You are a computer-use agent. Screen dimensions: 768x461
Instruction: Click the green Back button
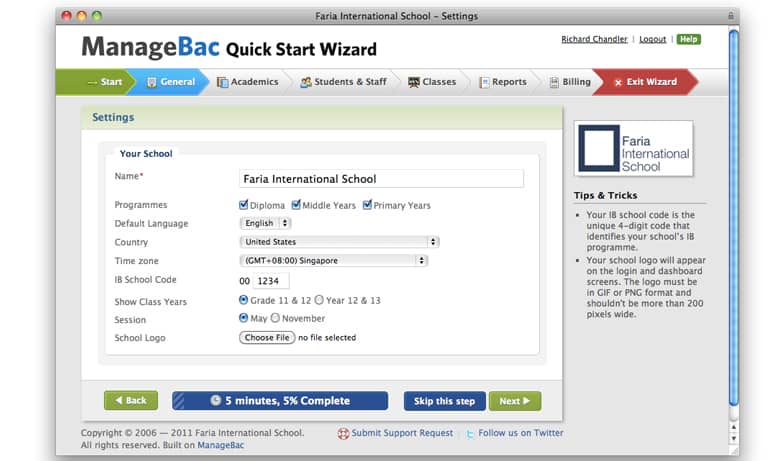click(x=131, y=401)
